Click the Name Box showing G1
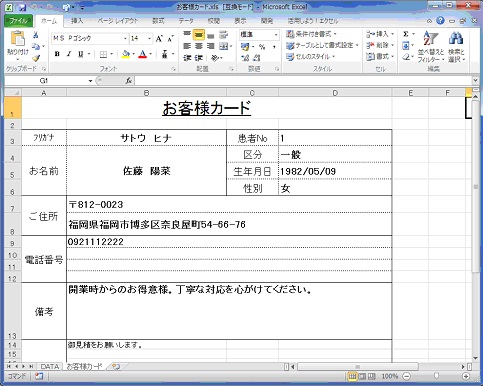 (48, 81)
